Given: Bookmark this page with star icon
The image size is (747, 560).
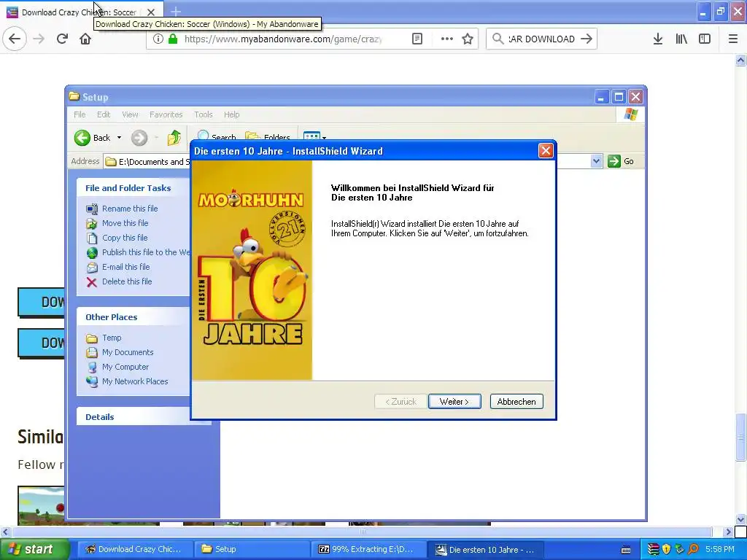Looking at the screenshot, I should click(468, 39).
